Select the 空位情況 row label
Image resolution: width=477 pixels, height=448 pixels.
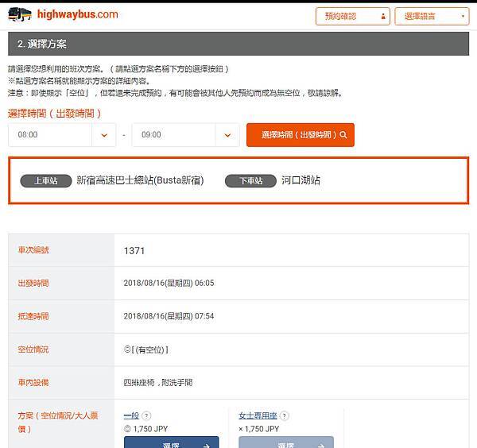coord(33,350)
